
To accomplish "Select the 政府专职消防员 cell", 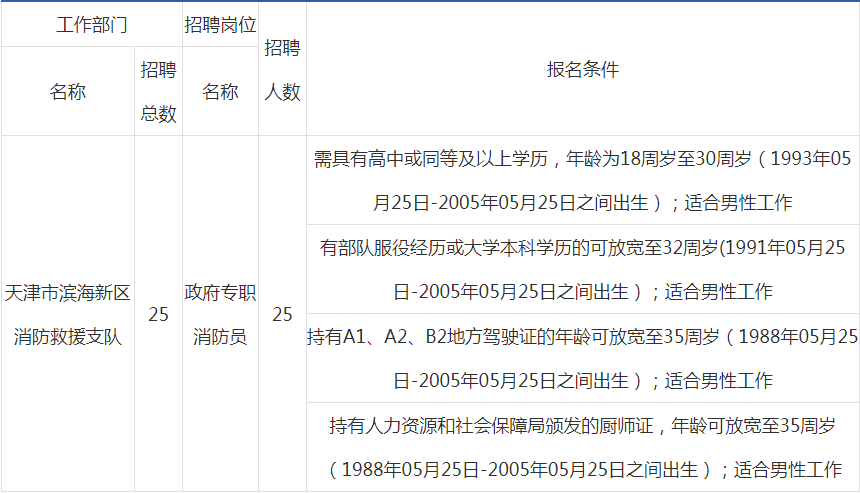I will tap(220, 314).
